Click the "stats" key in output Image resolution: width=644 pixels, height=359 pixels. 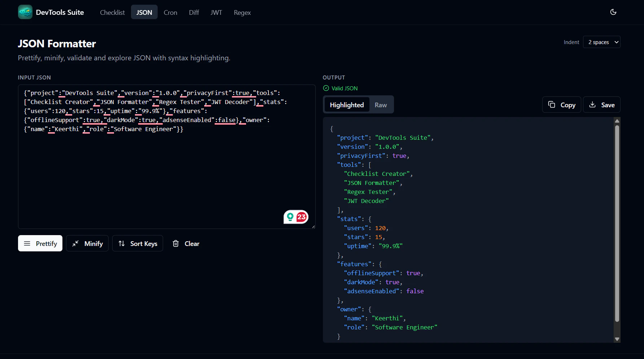(349, 219)
